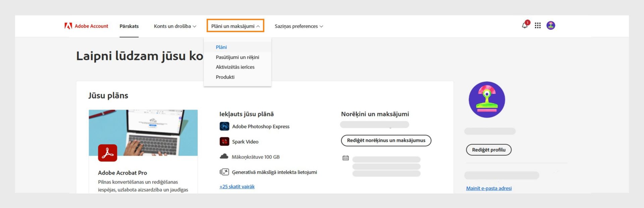Click the profile avatar in header
This screenshot has width=644, height=208.
tap(551, 25)
